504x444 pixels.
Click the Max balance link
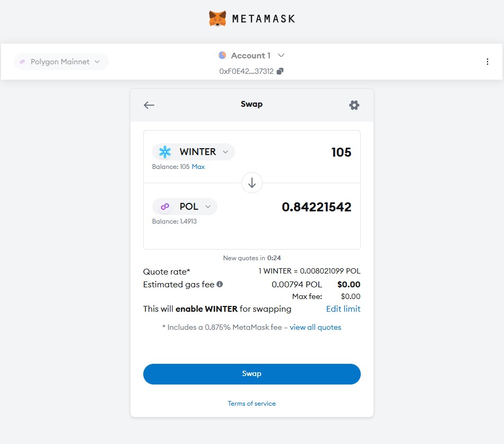(x=198, y=167)
